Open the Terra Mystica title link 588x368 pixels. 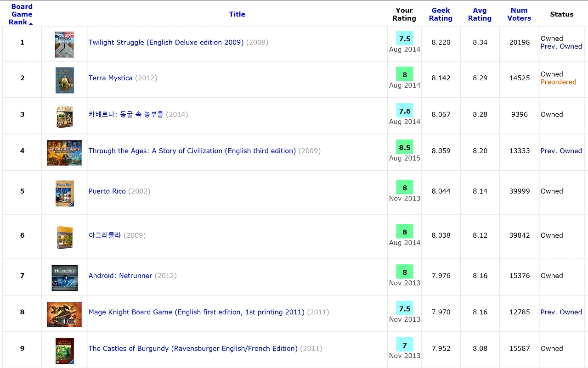point(110,78)
